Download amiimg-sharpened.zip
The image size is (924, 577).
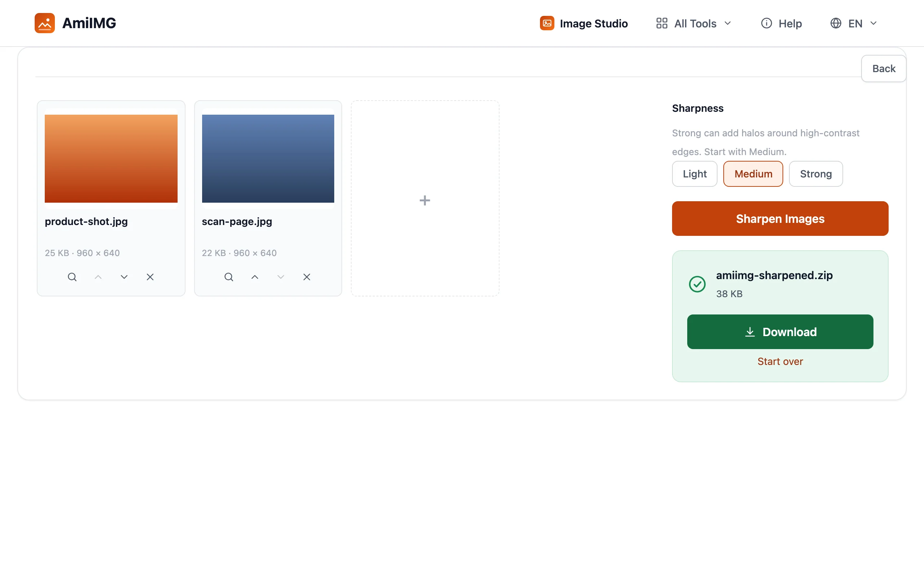(780, 332)
